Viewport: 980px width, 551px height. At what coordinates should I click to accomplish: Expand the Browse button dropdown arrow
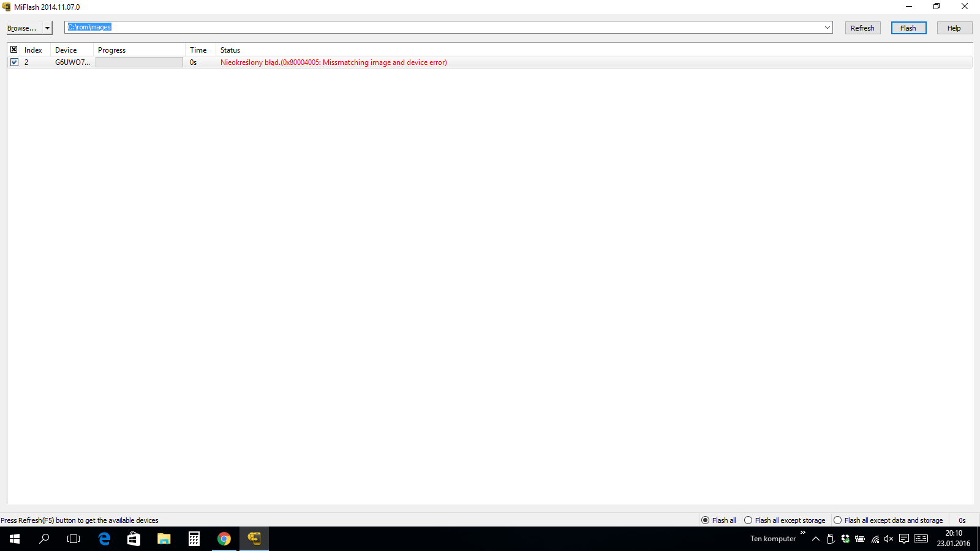47,28
